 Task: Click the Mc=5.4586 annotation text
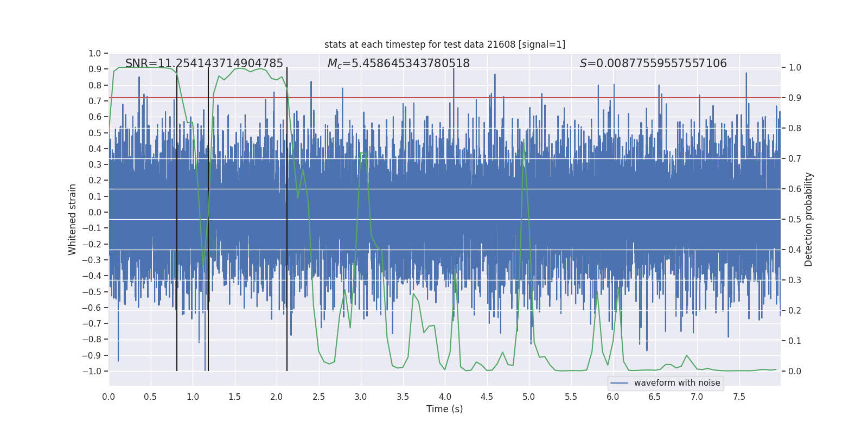(x=399, y=63)
